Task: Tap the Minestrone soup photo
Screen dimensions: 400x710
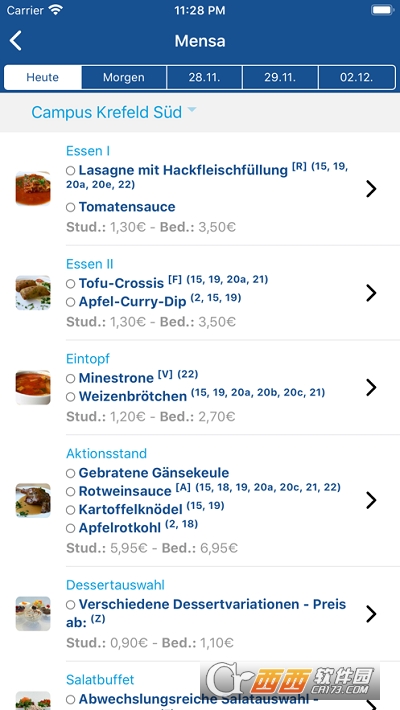Action: coord(33,387)
